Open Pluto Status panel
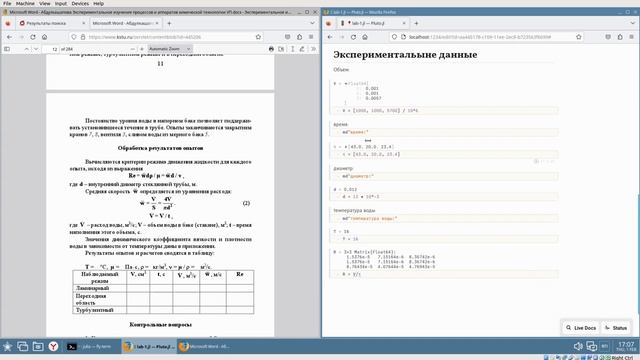The width and height of the screenshot is (640, 360). [x=616, y=328]
